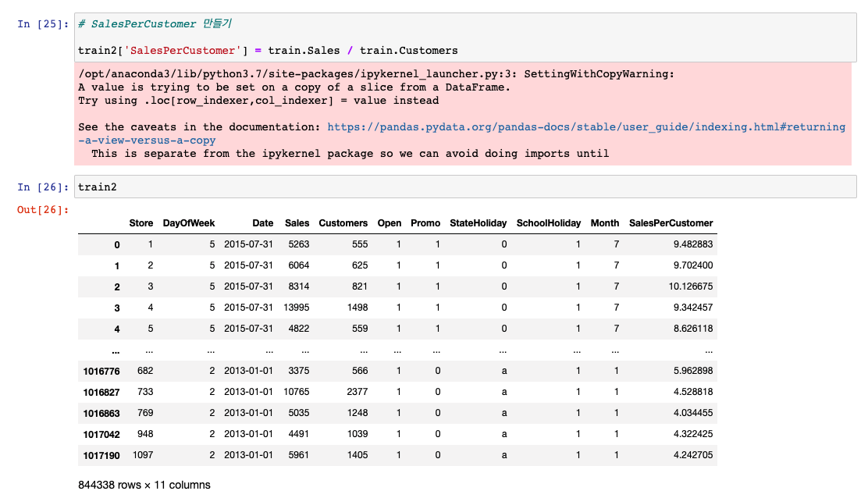Viewport: 868px width, 498px height.
Task: Select row index 1016776
Action: pos(101,372)
